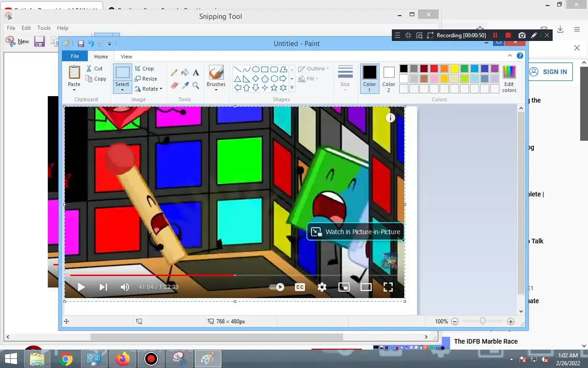Viewport: 588px width, 368px height.
Task: Choose the Curve shape in Shapes gallery
Action: (247, 69)
